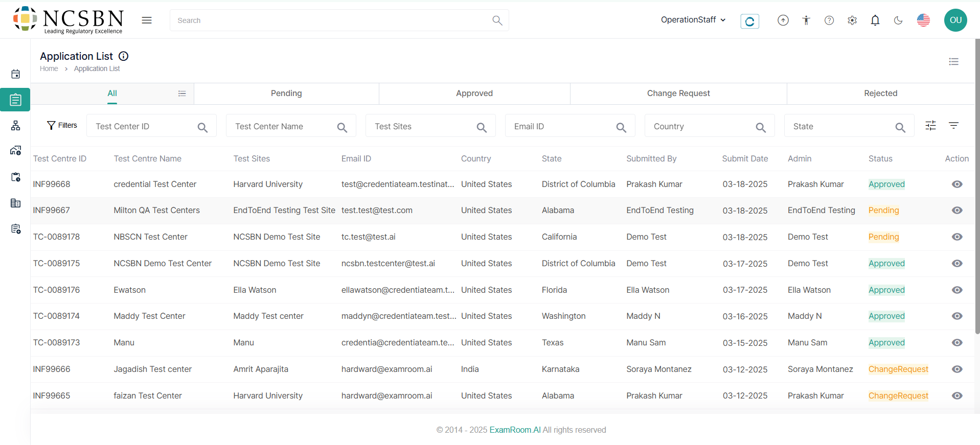
Task: Click the column settings sliders icon
Action: pyautogui.click(x=930, y=126)
